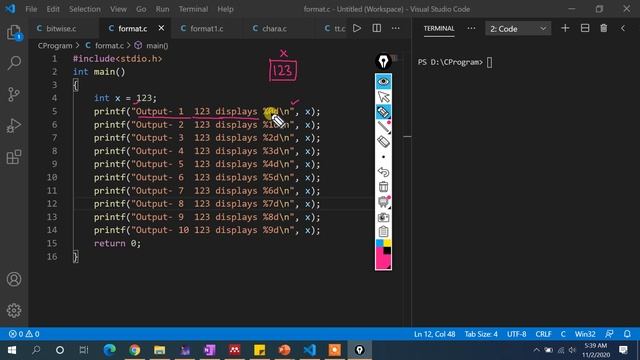Kill the terminal with trash icon
640x360 pixels.
(604, 28)
